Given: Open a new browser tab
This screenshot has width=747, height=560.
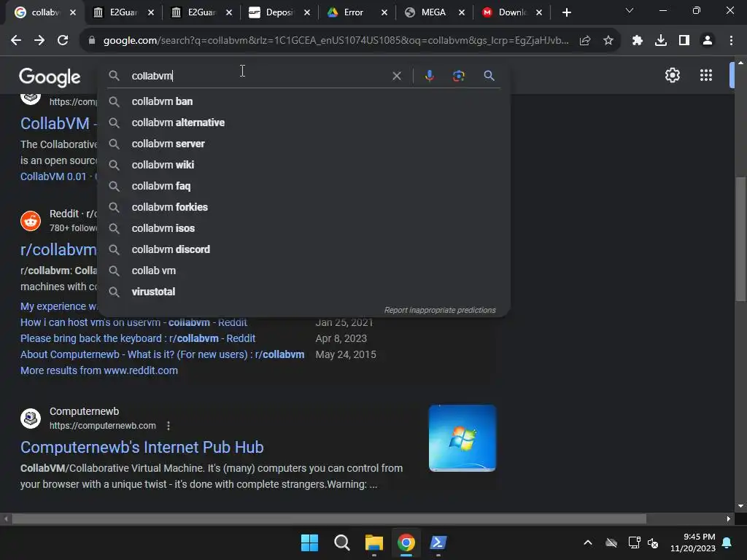Looking at the screenshot, I should [x=566, y=13].
